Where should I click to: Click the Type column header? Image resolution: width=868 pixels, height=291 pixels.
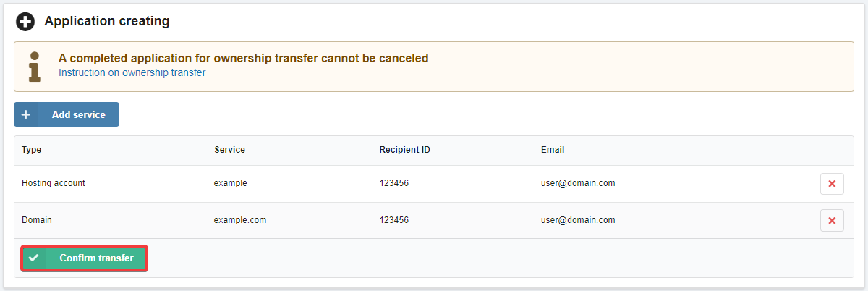(x=32, y=150)
